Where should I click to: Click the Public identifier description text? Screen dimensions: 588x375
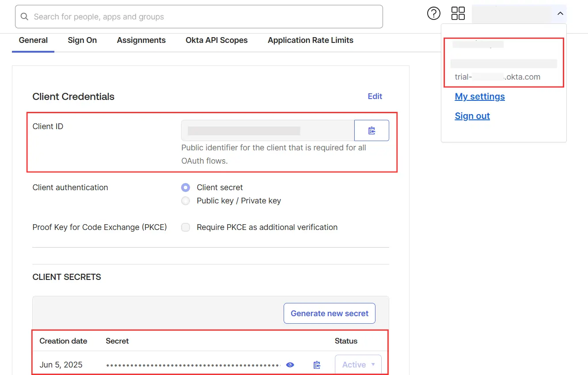click(274, 154)
